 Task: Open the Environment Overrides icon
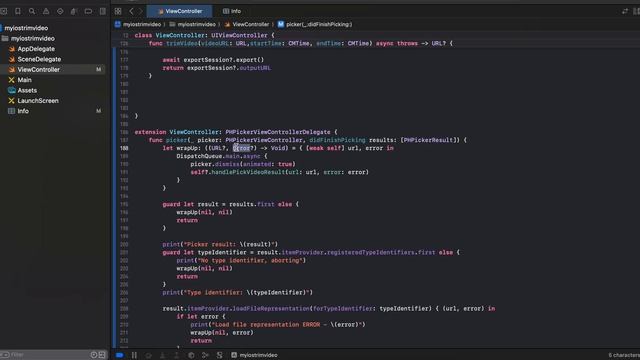point(220,355)
